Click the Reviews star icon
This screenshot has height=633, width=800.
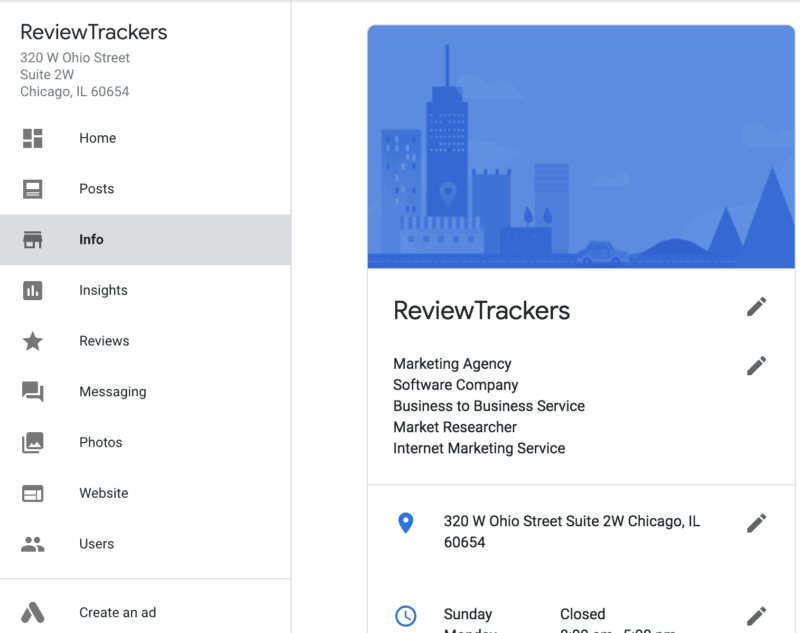point(33,341)
